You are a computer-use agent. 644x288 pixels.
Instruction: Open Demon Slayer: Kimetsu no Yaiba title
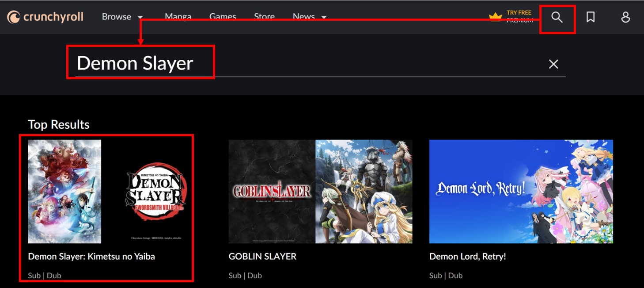pos(91,256)
